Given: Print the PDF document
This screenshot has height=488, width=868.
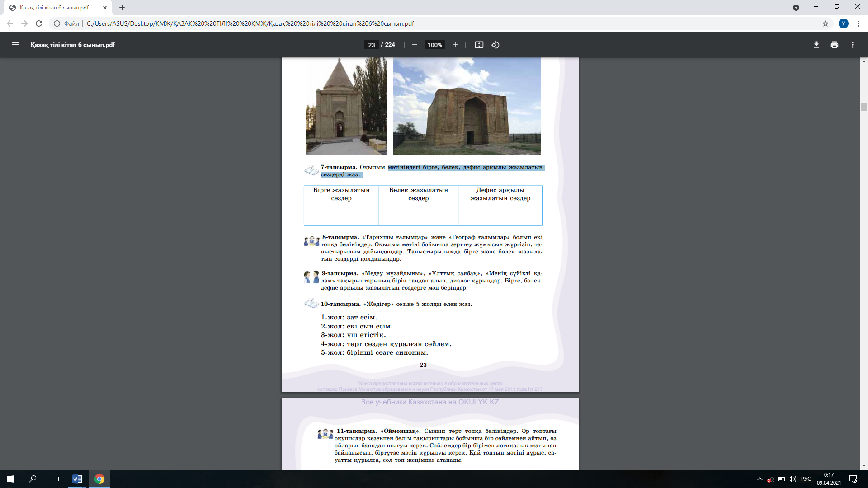Looking at the screenshot, I should 835,45.
